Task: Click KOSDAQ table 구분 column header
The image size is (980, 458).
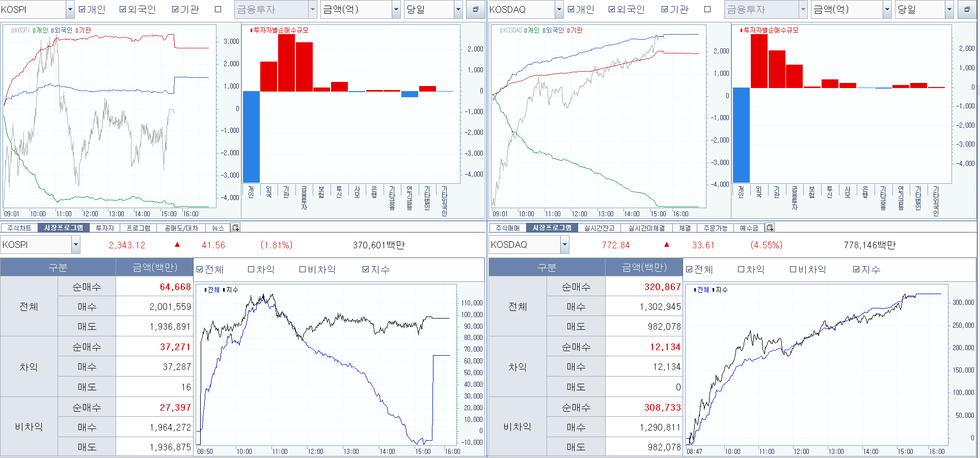Action: tap(547, 267)
